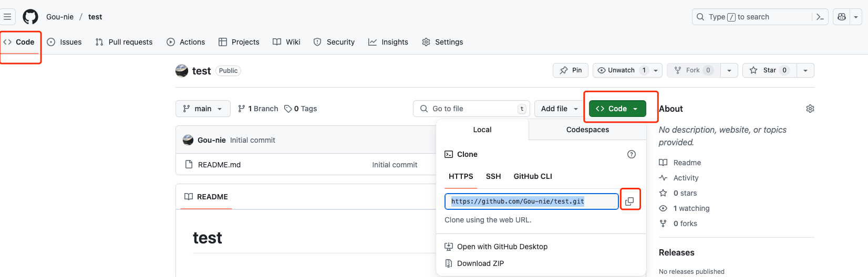
Task: View the Insights tab
Action: [x=388, y=42]
